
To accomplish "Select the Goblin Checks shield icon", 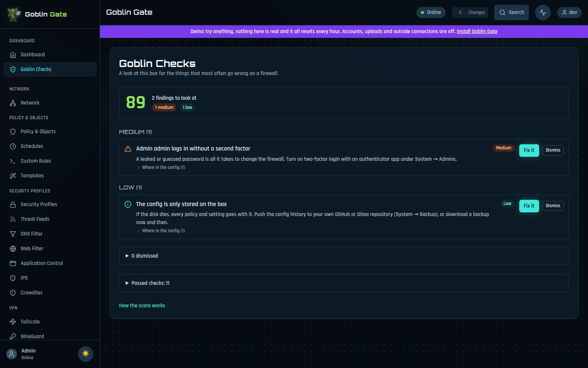I will (13, 70).
